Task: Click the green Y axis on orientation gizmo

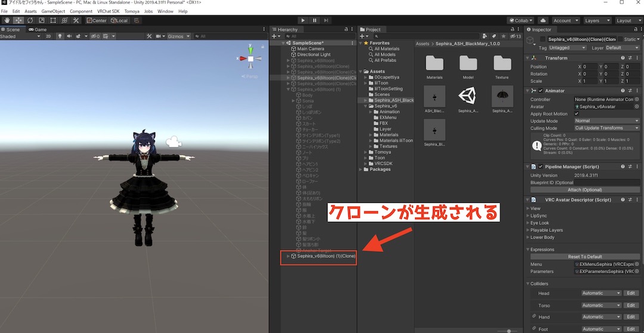Action: 250,50
